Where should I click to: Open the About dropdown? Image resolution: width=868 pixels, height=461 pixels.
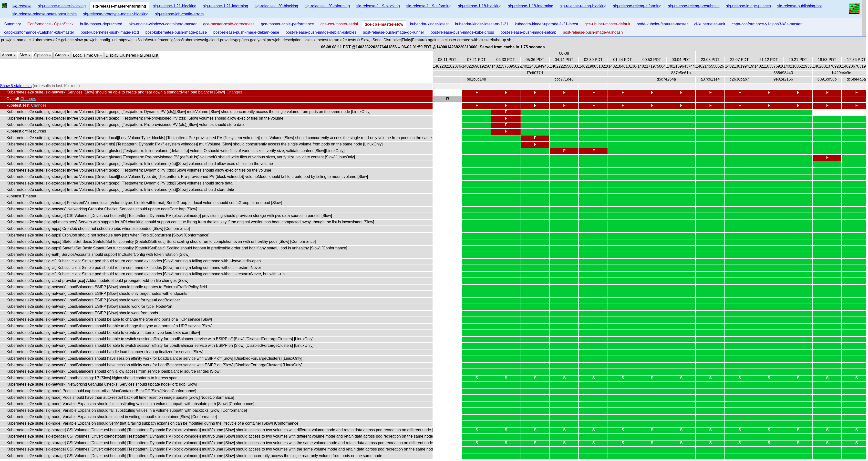point(9,55)
